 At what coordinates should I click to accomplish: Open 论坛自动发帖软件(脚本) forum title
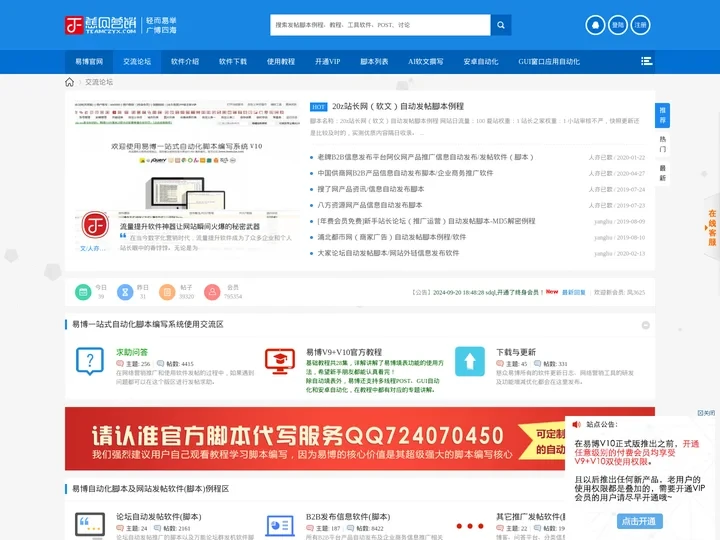(158, 517)
